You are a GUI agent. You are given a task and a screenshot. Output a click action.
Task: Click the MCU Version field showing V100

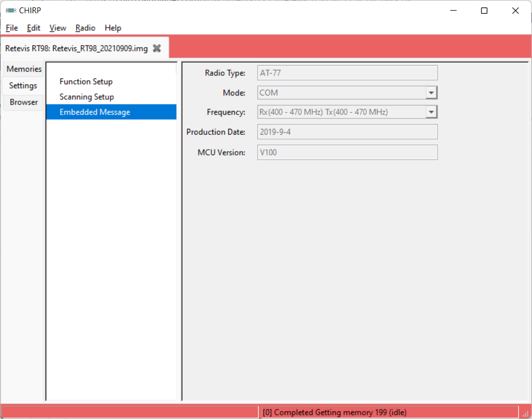click(347, 153)
